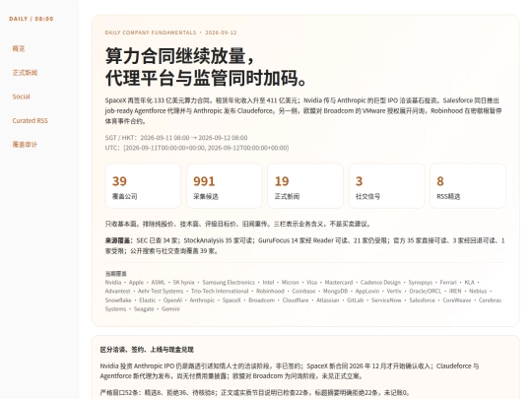Click the 当前覆盖 list heading
The image size is (532, 399).
(115, 274)
